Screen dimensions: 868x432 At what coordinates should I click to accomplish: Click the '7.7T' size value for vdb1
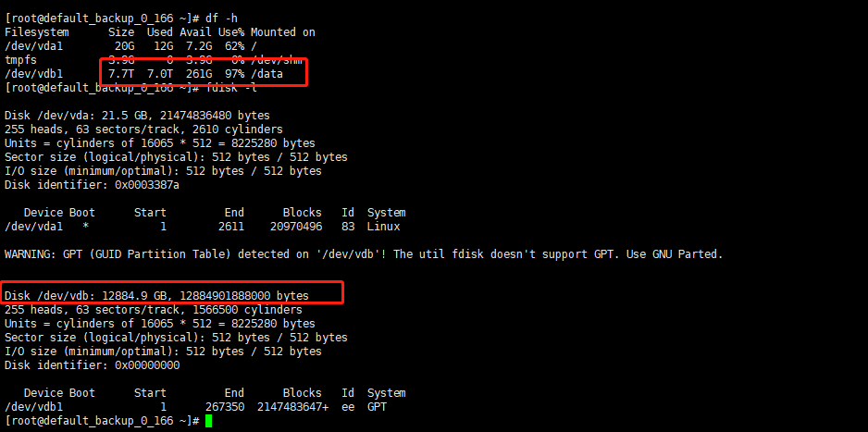coord(118,74)
